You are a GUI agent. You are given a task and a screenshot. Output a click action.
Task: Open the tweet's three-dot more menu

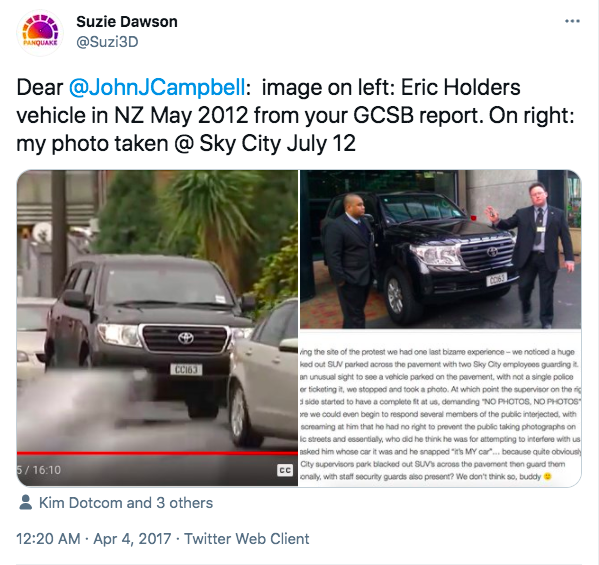tap(572, 21)
